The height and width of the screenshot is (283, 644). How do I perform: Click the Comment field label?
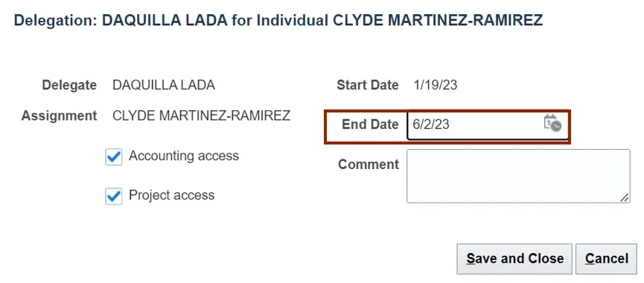click(369, 165)
